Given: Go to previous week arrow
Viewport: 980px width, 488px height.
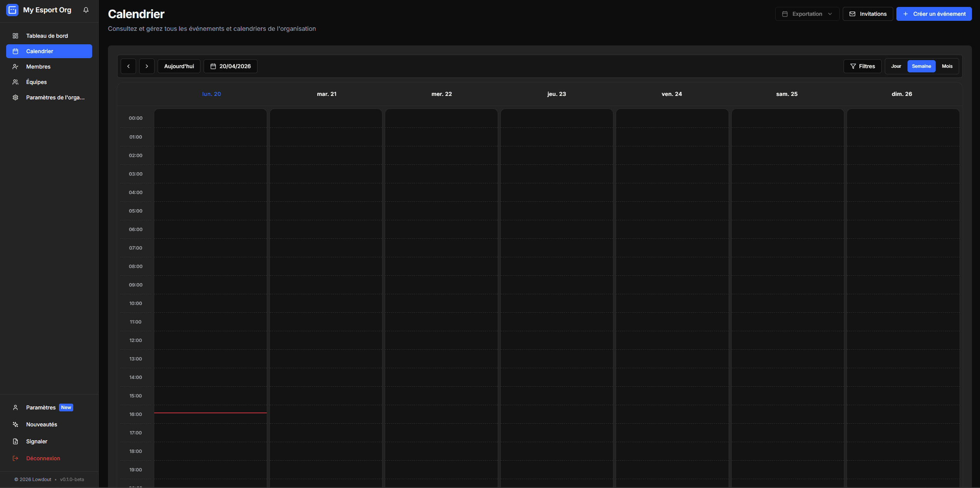Looking at the screenshot, I should coord(128,66).
